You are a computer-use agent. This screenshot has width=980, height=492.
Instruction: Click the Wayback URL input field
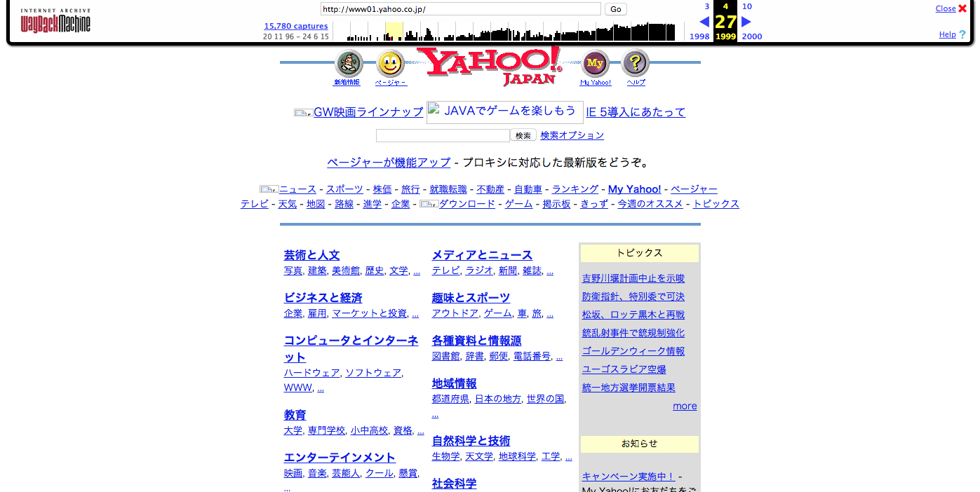pos(461,9)
